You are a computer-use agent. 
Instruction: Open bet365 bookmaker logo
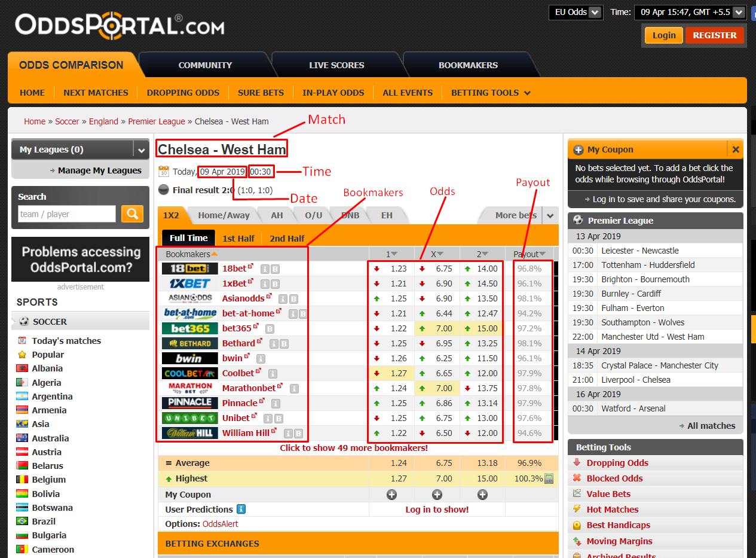(190, 328)
